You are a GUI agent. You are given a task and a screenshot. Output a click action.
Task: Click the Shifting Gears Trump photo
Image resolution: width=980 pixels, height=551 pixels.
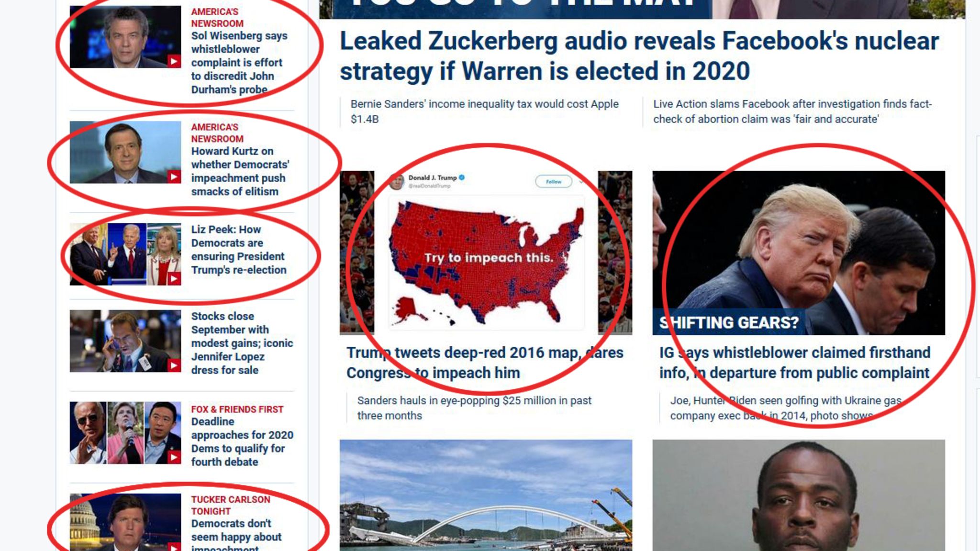[x=799, y=253]
